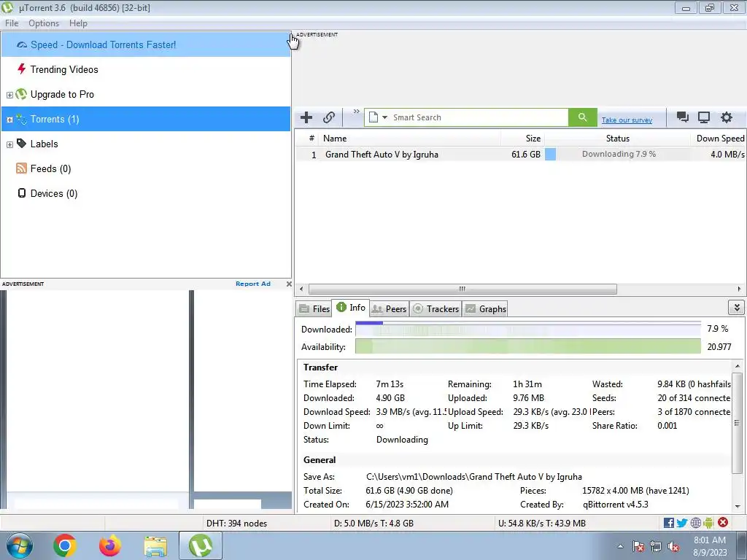This screenshot has width=747, height=560.
Task: Expand the Upgrade to Pro tree node
Action: point(9,95)
